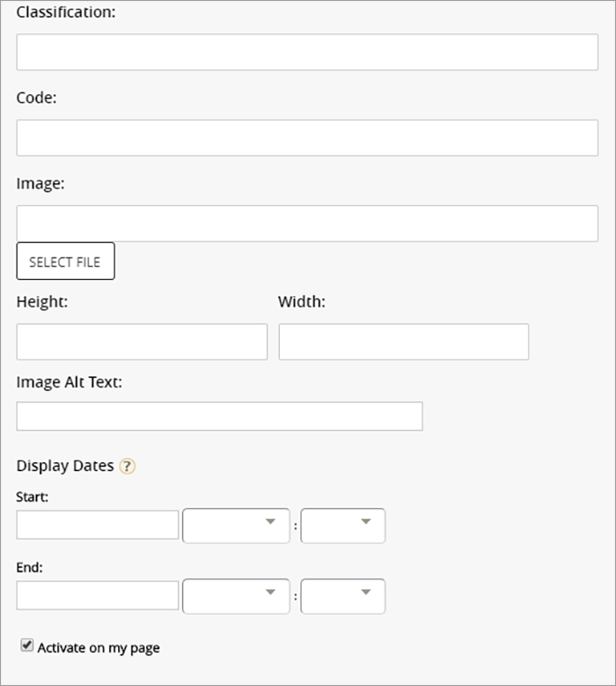
Task: Click the Display Dates heading text
Action: [65, 466]
